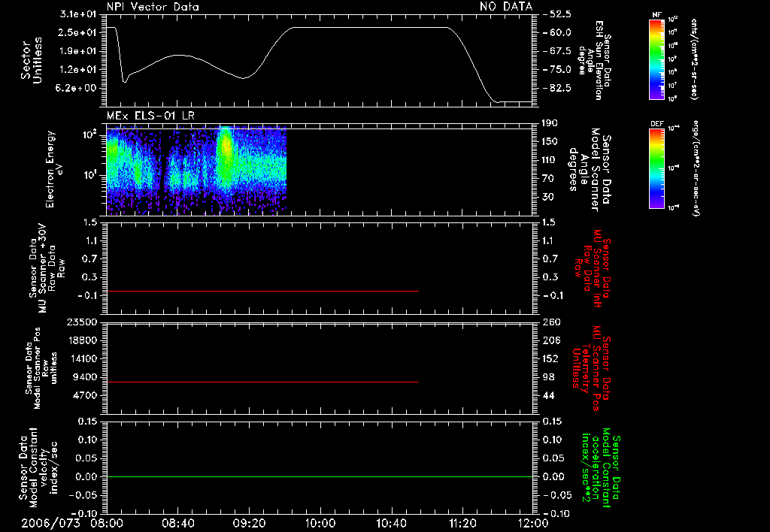
Task: Click the ELS electron energy spectrogram
Action: pyautogui.click(x=196, y=171)
